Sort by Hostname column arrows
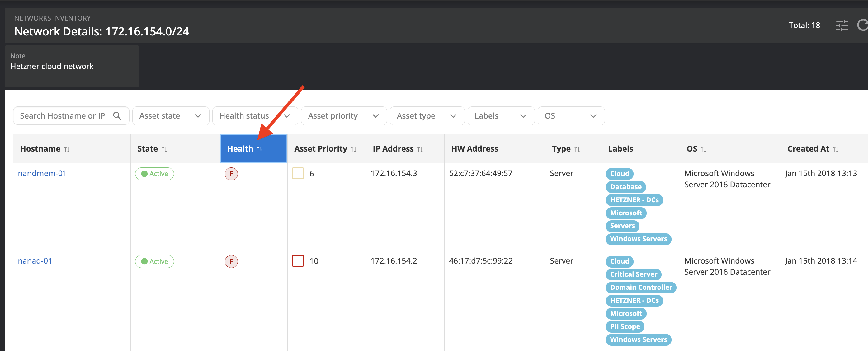Image resolution: width=868 pixels, height=351 pixels. pos(67,149)
